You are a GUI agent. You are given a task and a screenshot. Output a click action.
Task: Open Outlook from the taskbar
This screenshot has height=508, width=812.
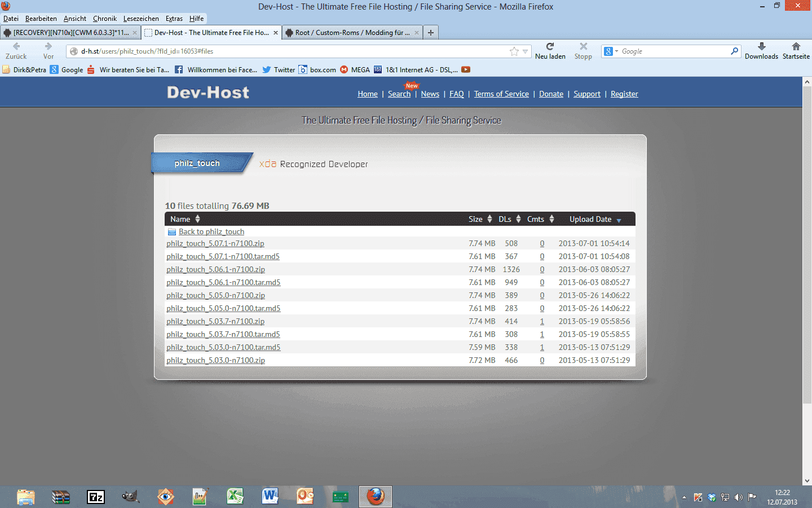[x=305, y=497]
